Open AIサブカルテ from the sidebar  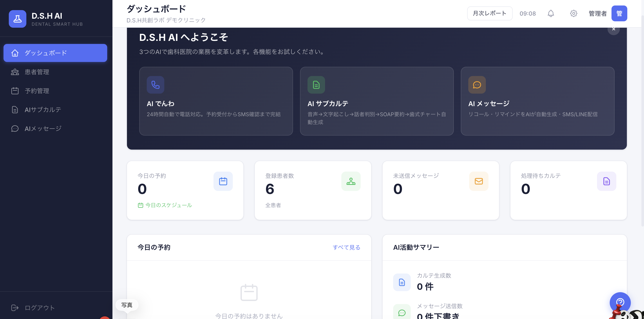55,109
